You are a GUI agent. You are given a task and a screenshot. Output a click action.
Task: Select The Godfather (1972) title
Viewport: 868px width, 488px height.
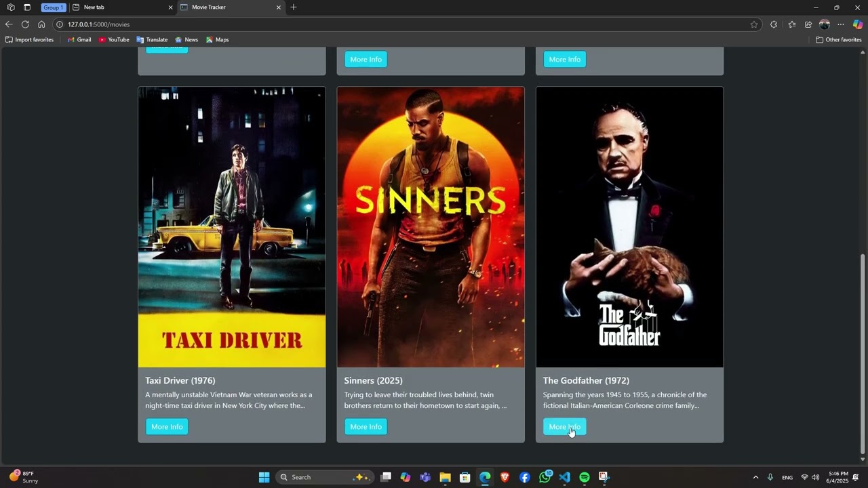[x=586, y=381]
